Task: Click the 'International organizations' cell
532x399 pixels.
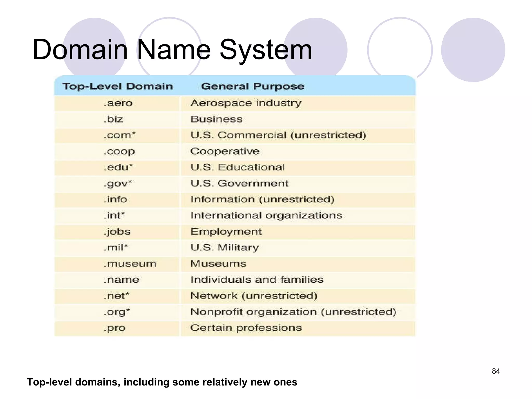Action: [x=298, y=216]
